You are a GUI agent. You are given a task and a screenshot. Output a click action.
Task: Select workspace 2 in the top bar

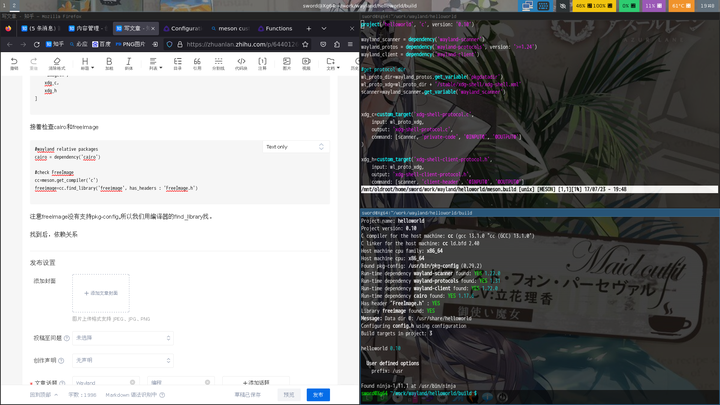[14, 6]
